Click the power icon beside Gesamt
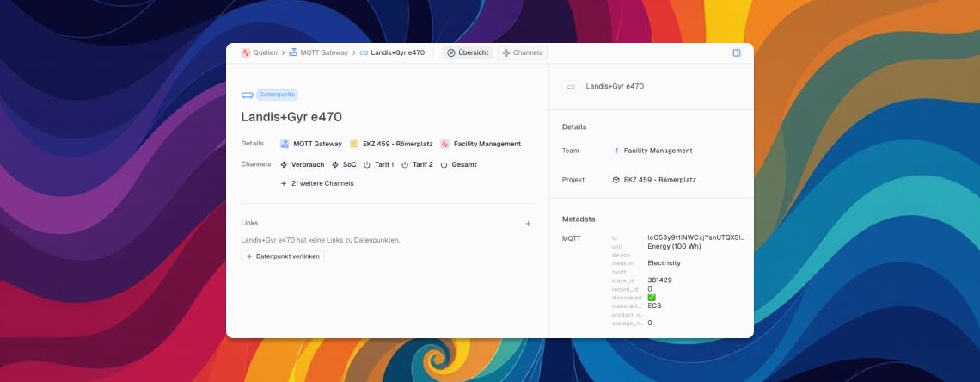Image resolution: width=980 pixels, height=382 pixels. point(444,164)
